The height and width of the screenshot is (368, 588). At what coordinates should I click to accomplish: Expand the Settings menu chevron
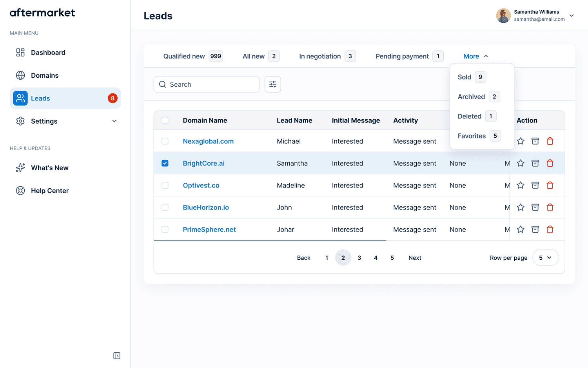point(114,121)
